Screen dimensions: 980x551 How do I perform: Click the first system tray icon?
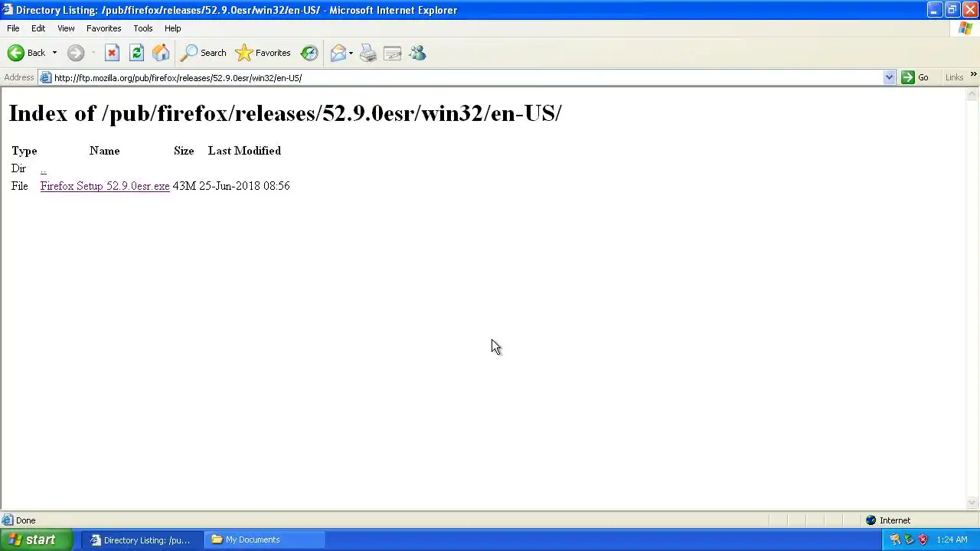[895, 540]
